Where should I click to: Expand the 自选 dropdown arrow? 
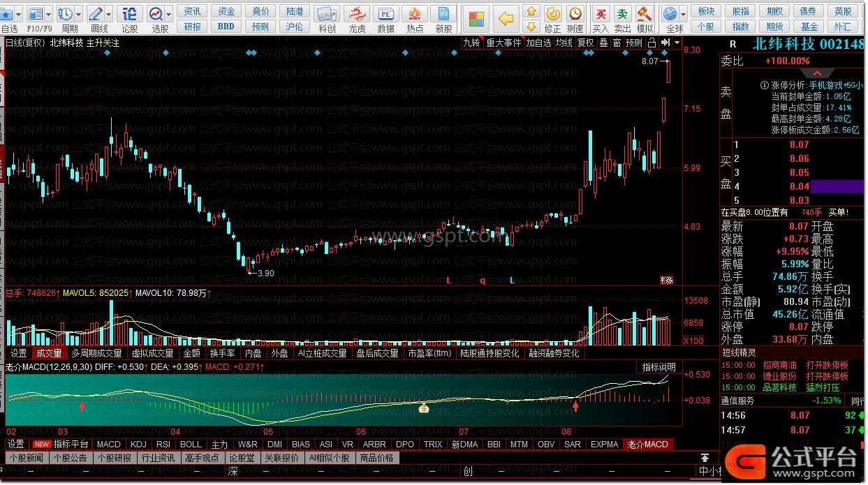click(17, 14)
